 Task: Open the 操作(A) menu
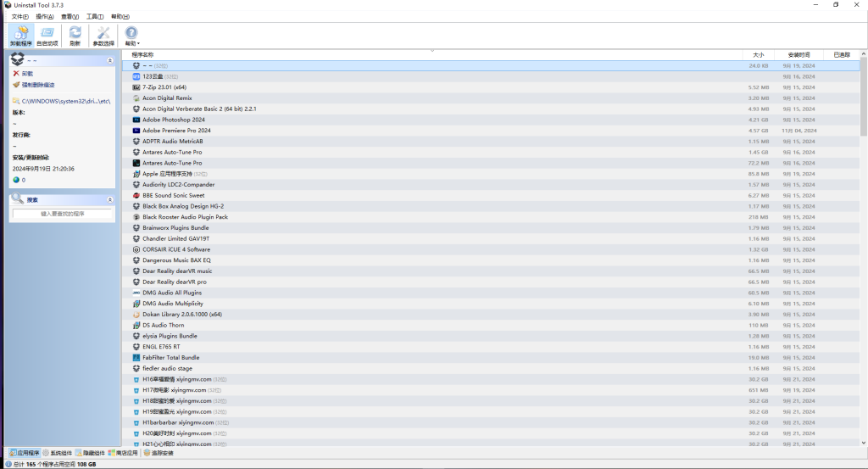(45, 17)
